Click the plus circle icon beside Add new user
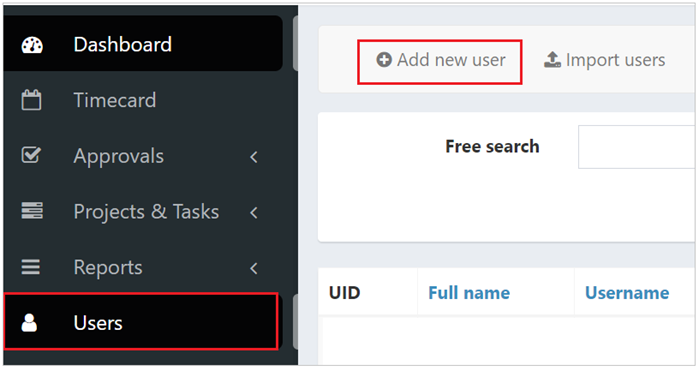Image resolution: width=699 pixels, height=371 pixels. point(384,60)
